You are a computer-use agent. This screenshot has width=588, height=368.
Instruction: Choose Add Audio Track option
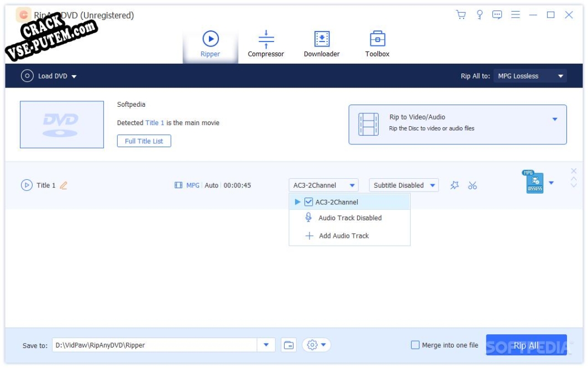(349, 236)
